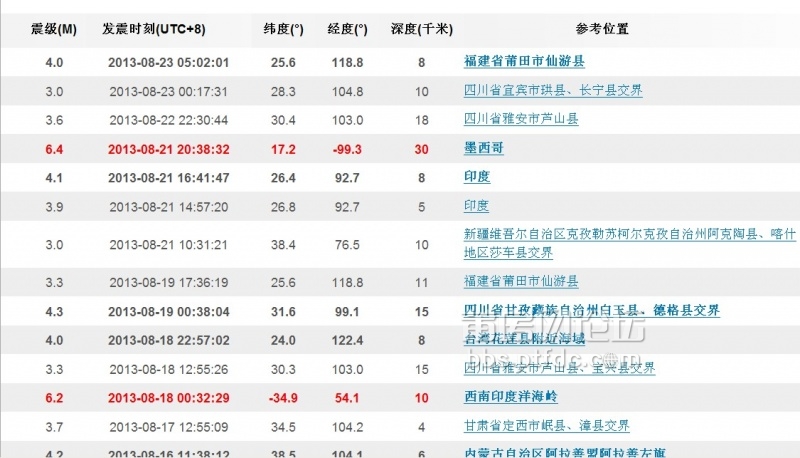Click the 参考位置 column header
Viewport: 800px width, 458px height.
tap(602, 29)
